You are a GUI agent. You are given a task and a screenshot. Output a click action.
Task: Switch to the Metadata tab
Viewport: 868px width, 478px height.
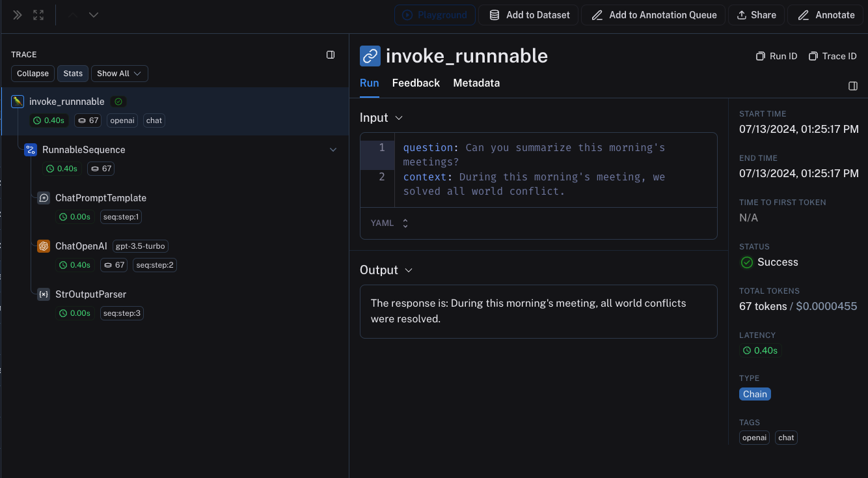pos(476,83)
